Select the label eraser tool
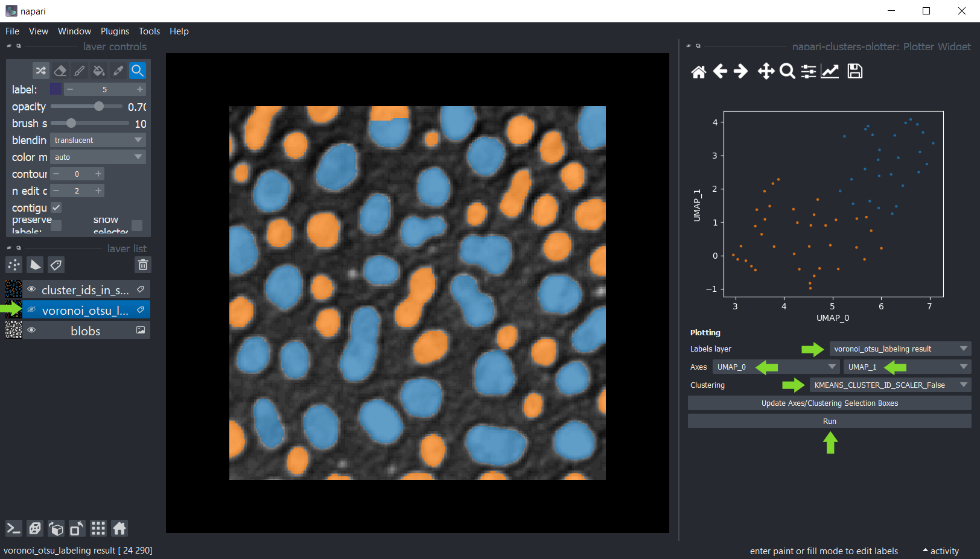This screenshot has width=980, height=559. (x=60, y=71)
